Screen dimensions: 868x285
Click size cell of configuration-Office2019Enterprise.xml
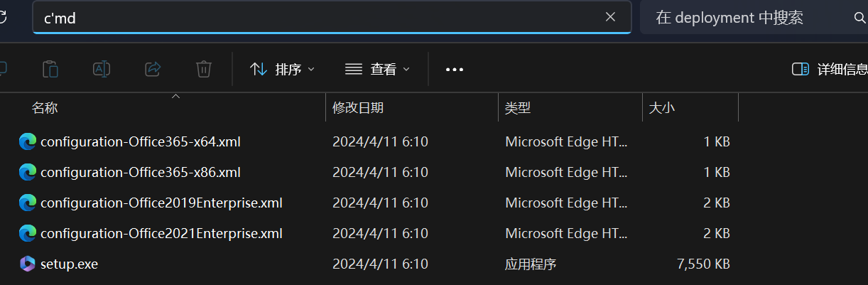pyautogui.click(x=717, y=203)
